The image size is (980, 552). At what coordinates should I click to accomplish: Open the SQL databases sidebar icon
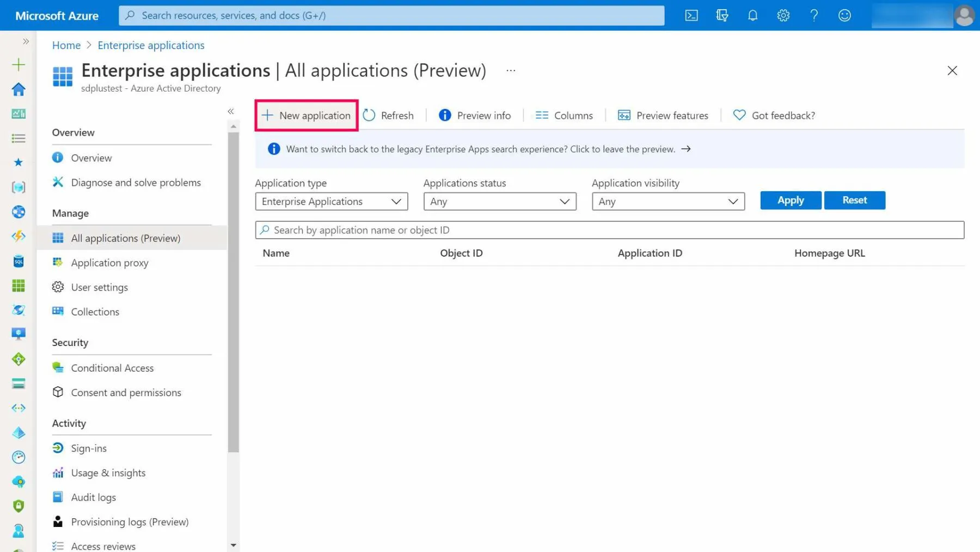[19, 262]
